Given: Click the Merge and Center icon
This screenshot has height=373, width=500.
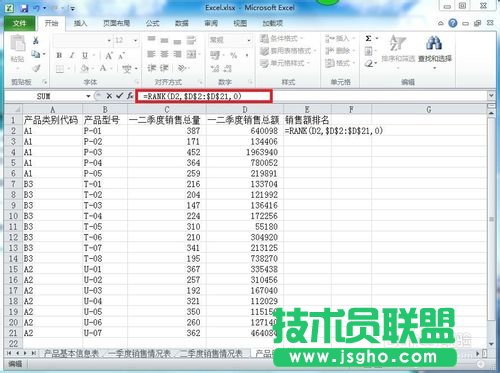Looking at the screenshot, I should point(191,54).
